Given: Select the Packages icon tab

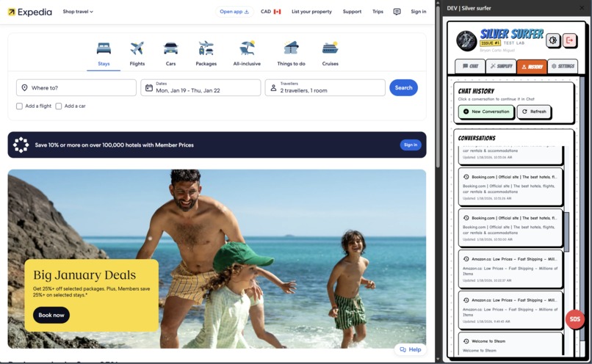Looking at the screenshot, I should coord(206,53).
